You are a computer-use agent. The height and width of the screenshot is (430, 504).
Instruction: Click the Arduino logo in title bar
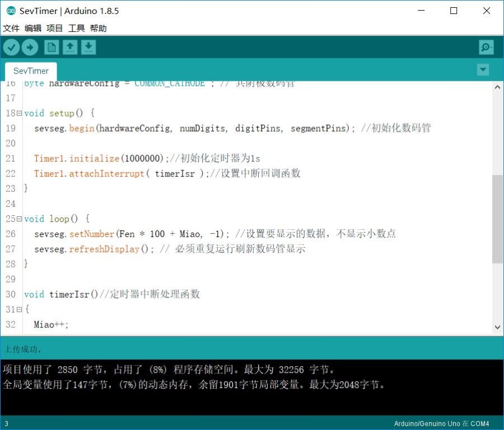11,11
